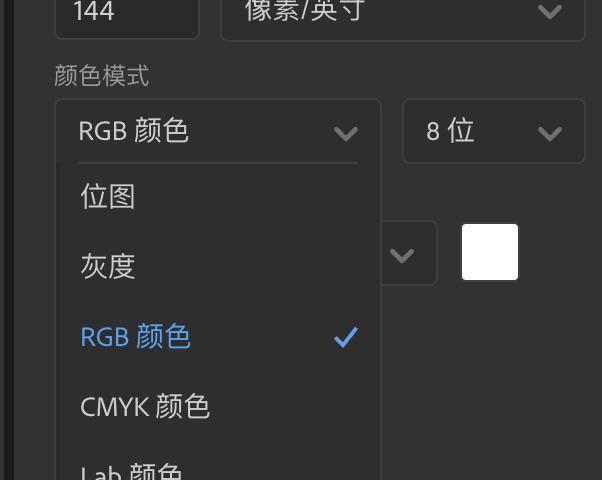Click the resolution field showing 144
The width and height of the screenshot is (602, 480).
[127, 17]
